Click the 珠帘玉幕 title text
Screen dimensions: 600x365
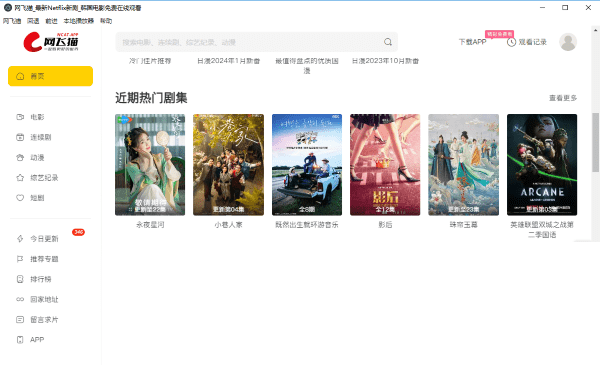(x=463, y=225)
